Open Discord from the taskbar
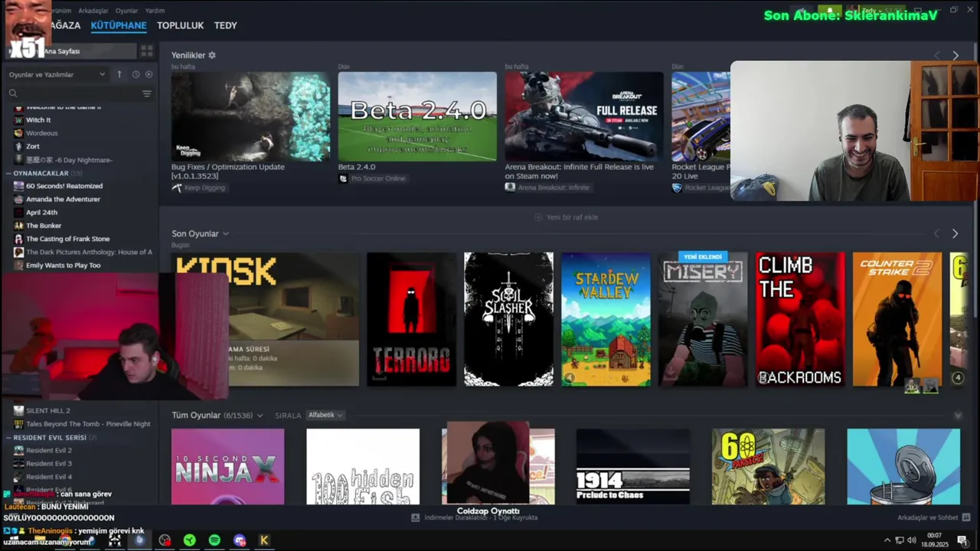980x551 pixels. pos(240,540)
